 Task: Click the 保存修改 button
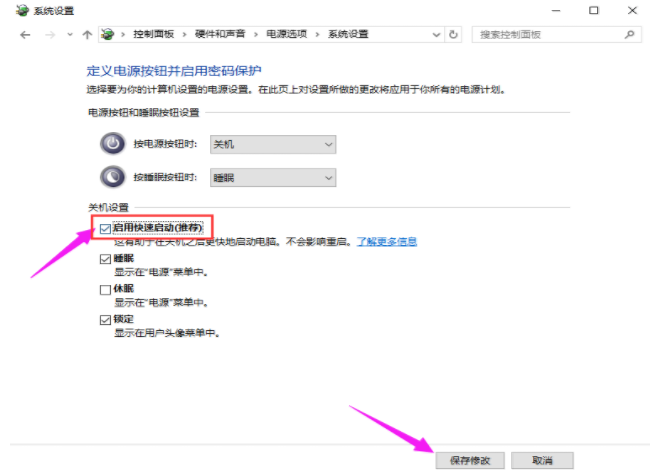(469, 460)
